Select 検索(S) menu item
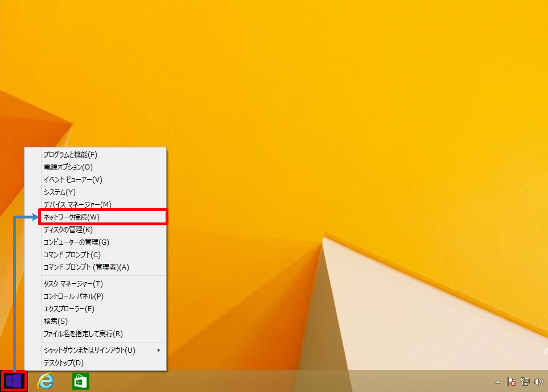This screenshot has height=392, width=548. coord(96,321)
